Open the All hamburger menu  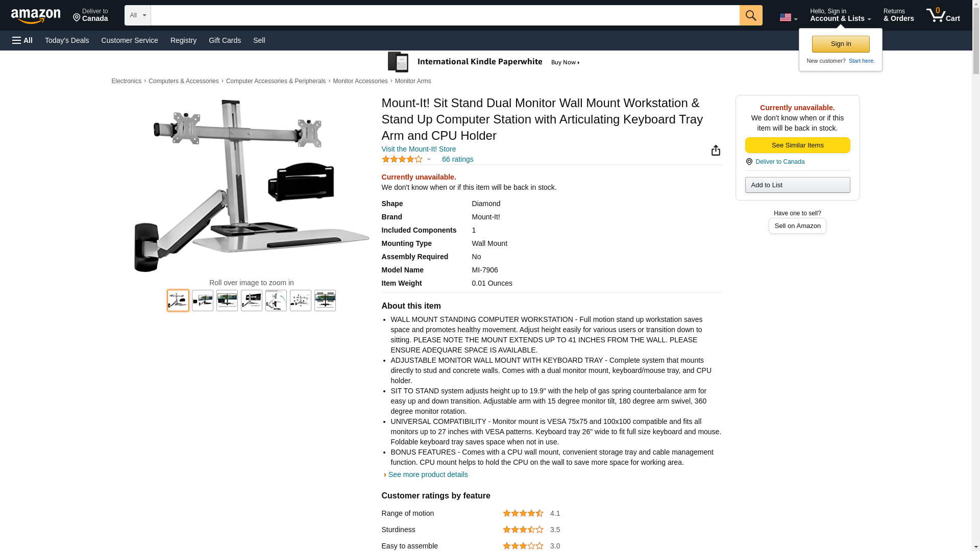22,40
